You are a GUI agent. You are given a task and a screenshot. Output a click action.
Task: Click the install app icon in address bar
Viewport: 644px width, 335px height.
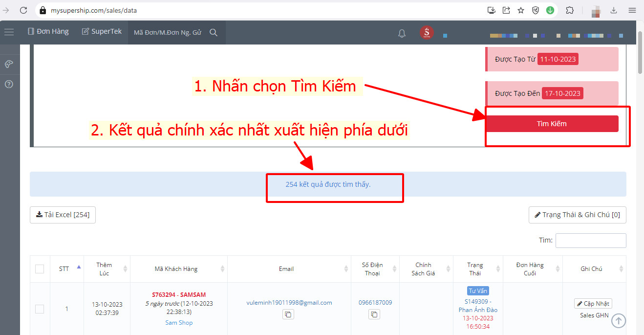[492, 10]
